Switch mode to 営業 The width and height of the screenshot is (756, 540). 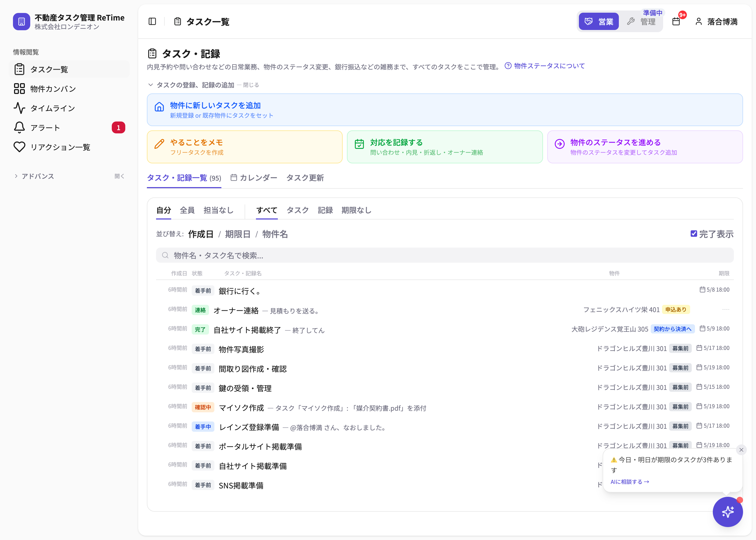[599, 22]
